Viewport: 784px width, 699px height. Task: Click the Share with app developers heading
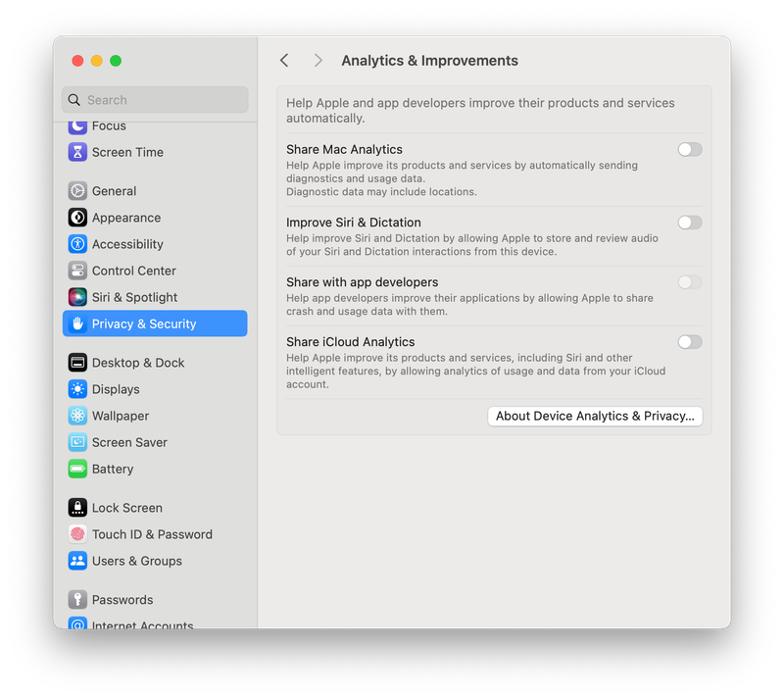(x=362, y=282)
